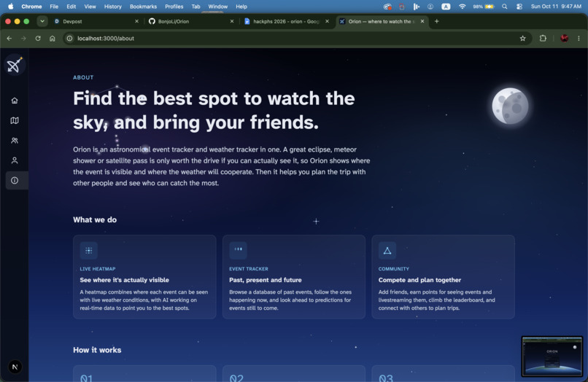The image size is (588, 382).
Task: Open the View menu
Action: (x=90, y=7)
